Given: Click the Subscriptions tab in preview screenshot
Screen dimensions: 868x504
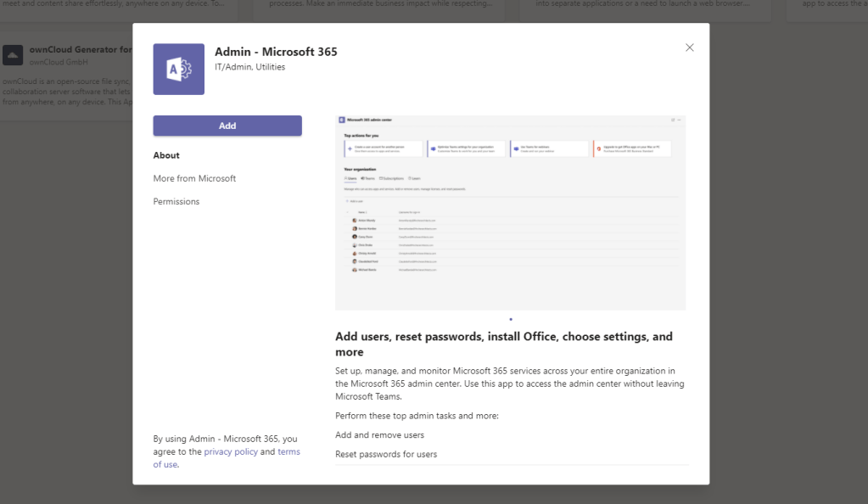Looking at the screenshot, I should [391, 178].
